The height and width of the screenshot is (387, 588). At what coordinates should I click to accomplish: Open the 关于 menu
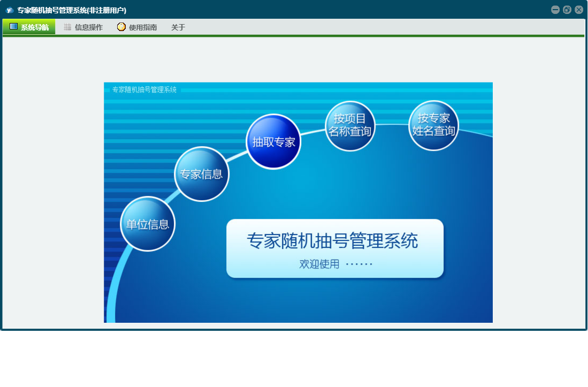pyautogui.click(x=178, y=27)
